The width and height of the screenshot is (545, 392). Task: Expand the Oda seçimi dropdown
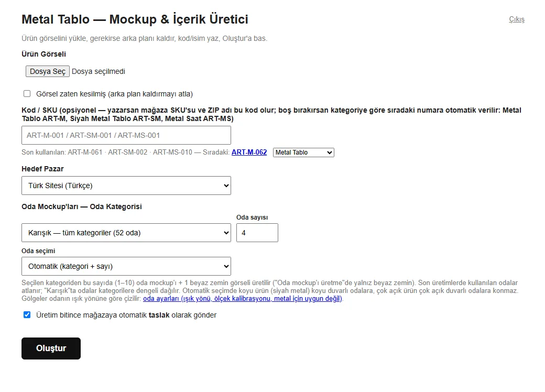[x=126, y=266]
